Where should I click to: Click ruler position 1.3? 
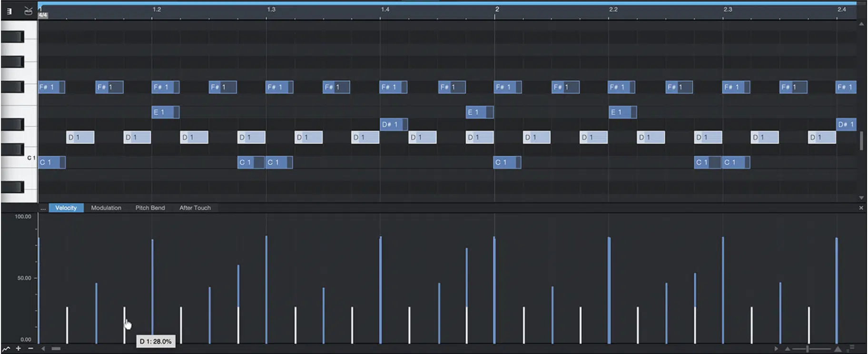(271, 10)
